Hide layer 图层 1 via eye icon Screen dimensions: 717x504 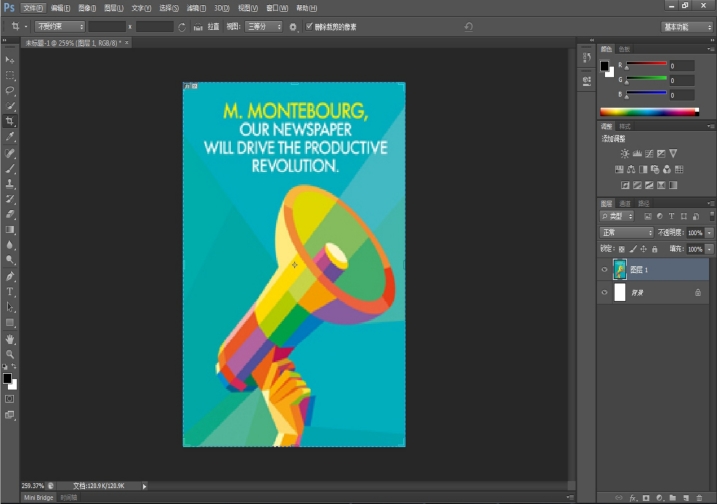click(604, 269)
